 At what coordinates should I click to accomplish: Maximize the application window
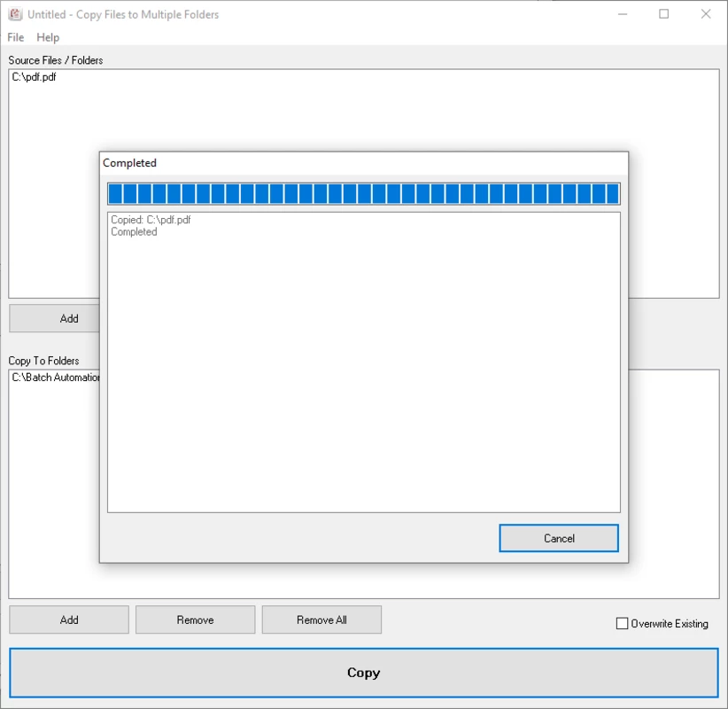[664, 14]
